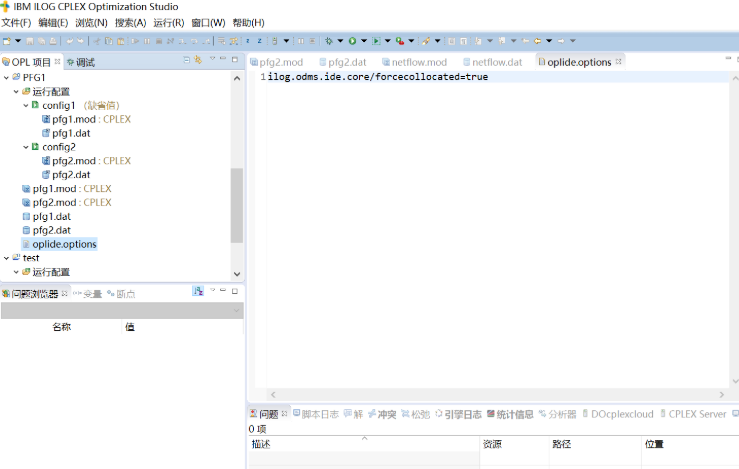This screenshot has height=469, width=739.
Task: Close the oplide.options editor tab
Action: [618, 62]
